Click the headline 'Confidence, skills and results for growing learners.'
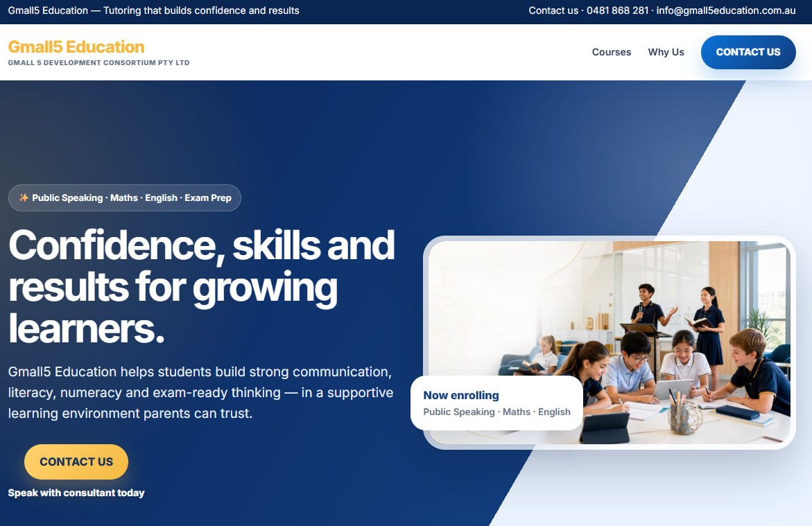The image size is (812, 526). coord(202,287)
